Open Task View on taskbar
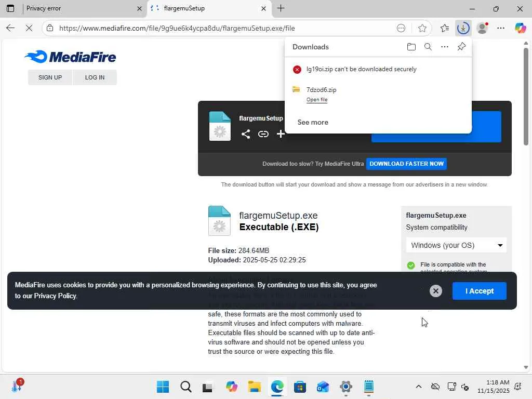Image resolution: width=532 pixels, height=399 pixels. click(208, 387)
